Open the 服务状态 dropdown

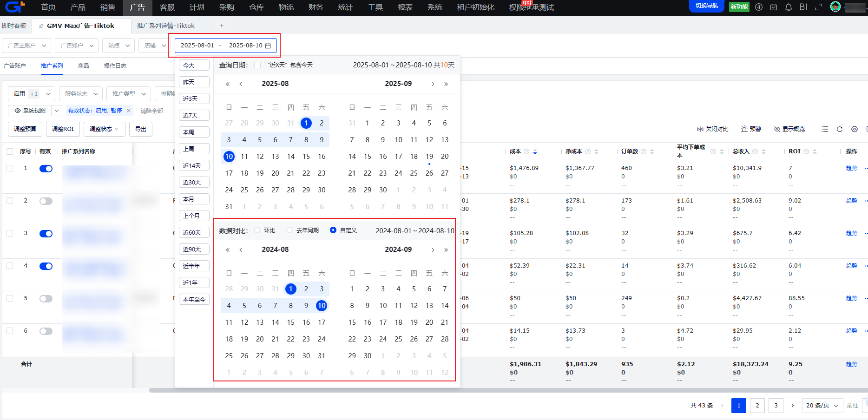[81, 94]
